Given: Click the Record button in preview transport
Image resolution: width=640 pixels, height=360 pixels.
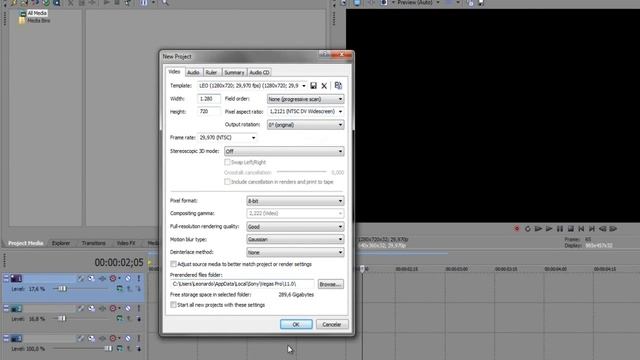Looking at the screenshot, I should pos(517,229).
